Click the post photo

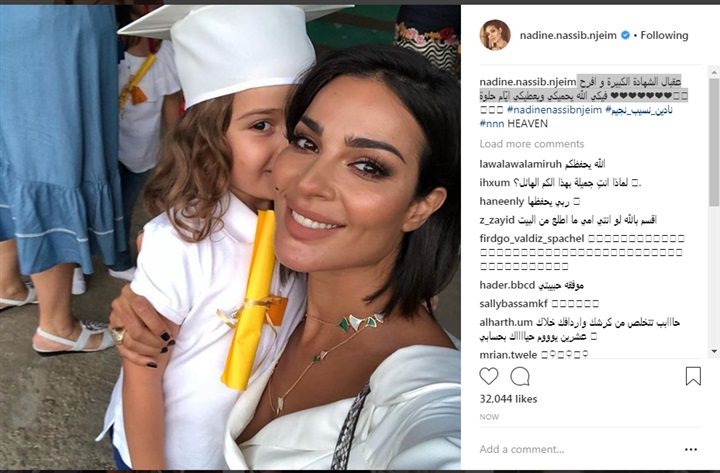pos(230,237)
